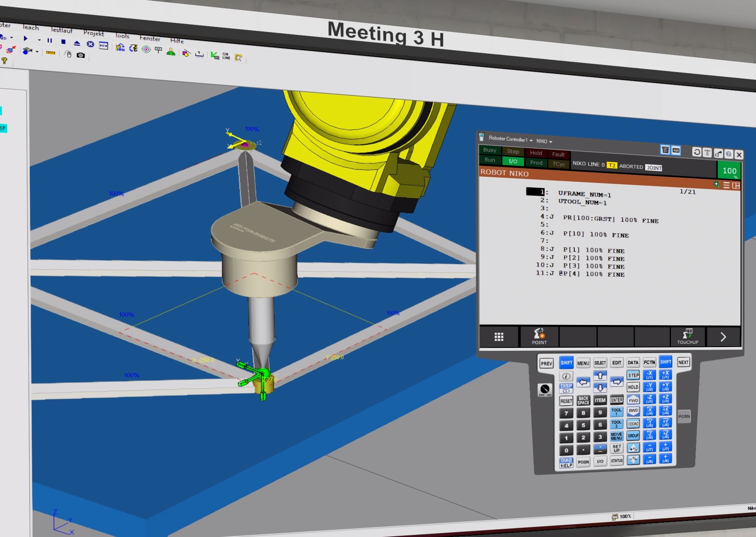
Task: Open the Testlauf menu
Action: point(61,30)
